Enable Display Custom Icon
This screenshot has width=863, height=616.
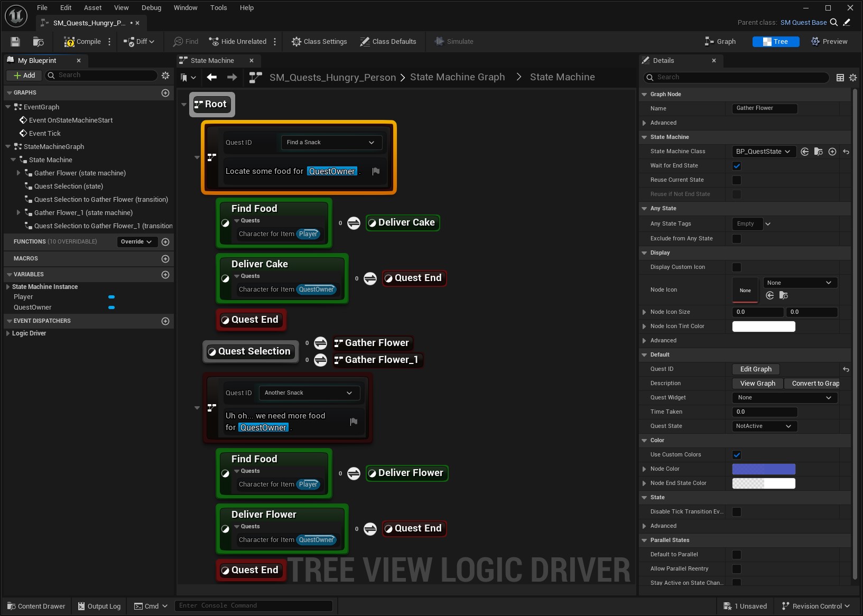click(737, 267)
